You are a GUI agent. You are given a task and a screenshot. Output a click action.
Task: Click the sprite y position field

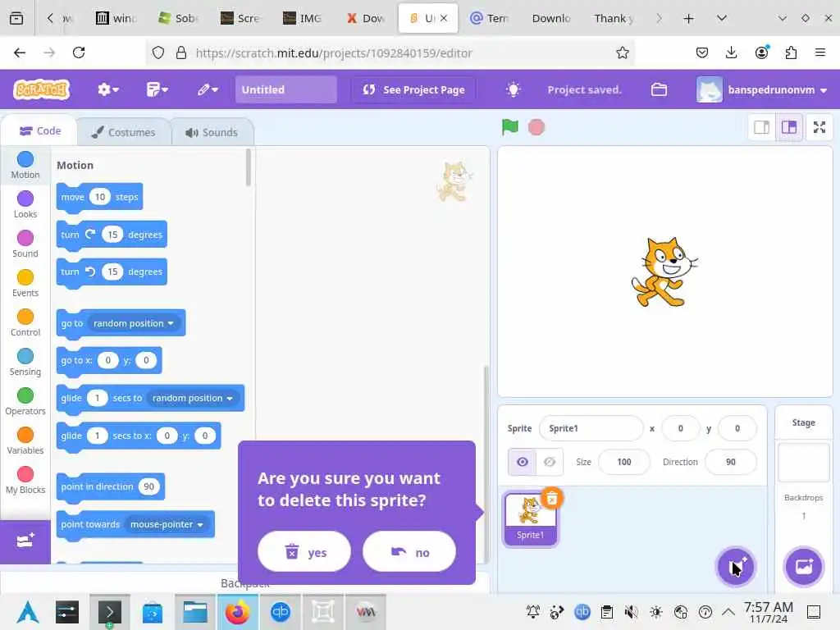click(737, 428)
